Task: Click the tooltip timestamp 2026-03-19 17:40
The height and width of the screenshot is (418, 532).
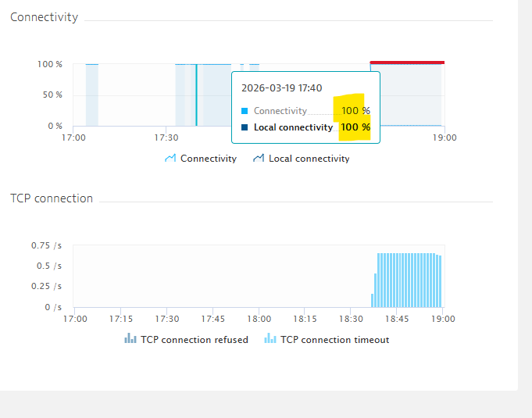Action: (x=281, y=88)
